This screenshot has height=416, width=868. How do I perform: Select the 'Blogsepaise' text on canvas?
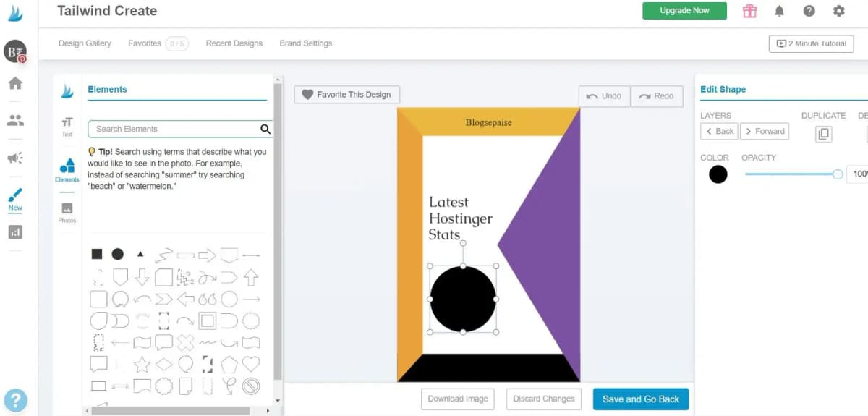pos(488,122)
